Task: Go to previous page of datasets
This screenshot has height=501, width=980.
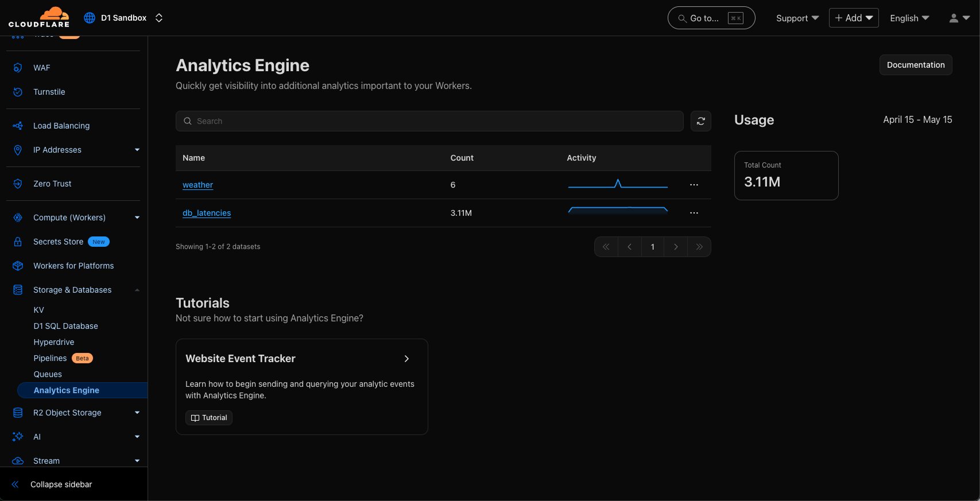Action: (x=630, y=247)
